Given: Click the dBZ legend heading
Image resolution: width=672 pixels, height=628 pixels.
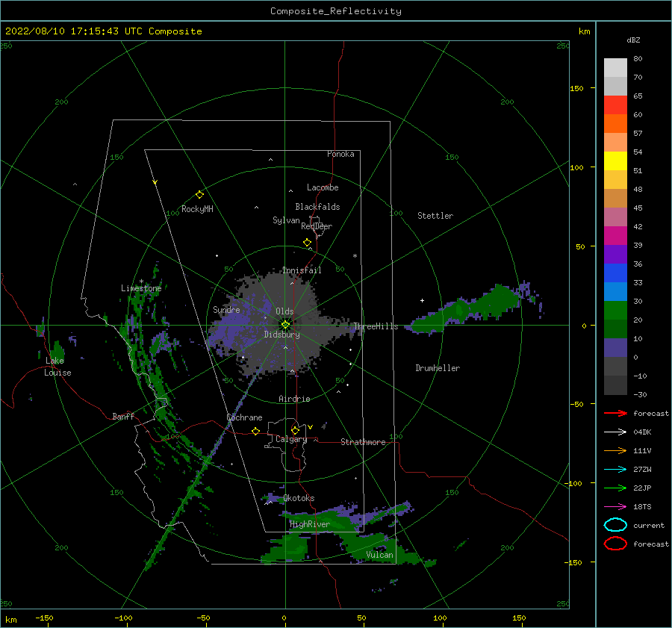Looking at the screenshot, I should [633, 40].
